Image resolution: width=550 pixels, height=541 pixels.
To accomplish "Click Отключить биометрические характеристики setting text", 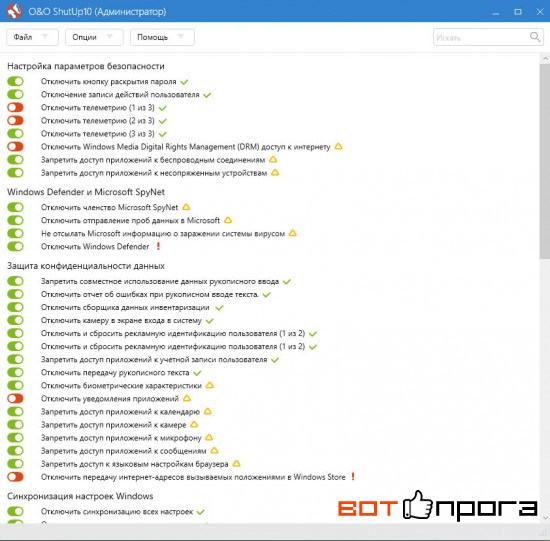I will point(121,386).
